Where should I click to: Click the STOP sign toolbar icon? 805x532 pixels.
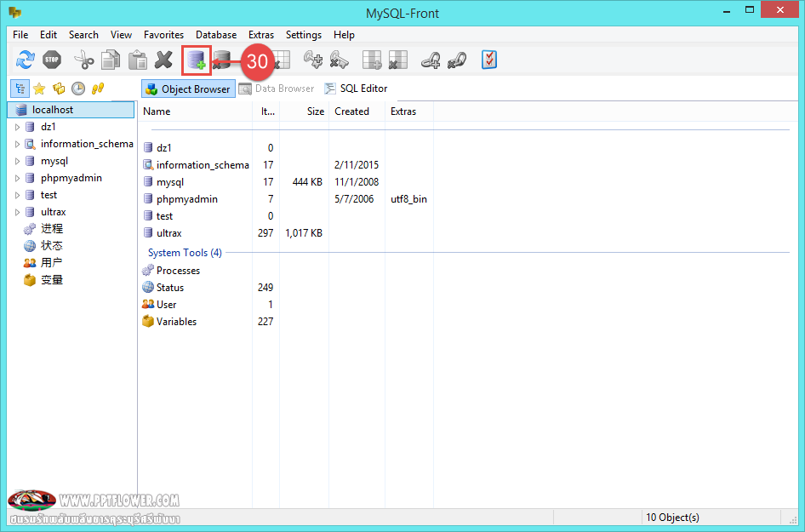[52, 60]
